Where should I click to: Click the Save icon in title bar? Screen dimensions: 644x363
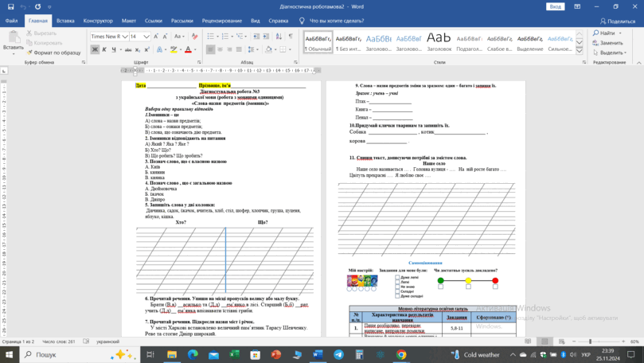pyautogui.click(x=10, y=6)
